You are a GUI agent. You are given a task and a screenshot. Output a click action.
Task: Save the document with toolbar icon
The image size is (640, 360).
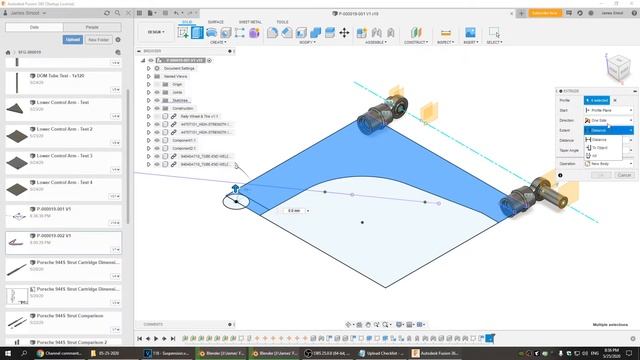click(x=165, y=13)
